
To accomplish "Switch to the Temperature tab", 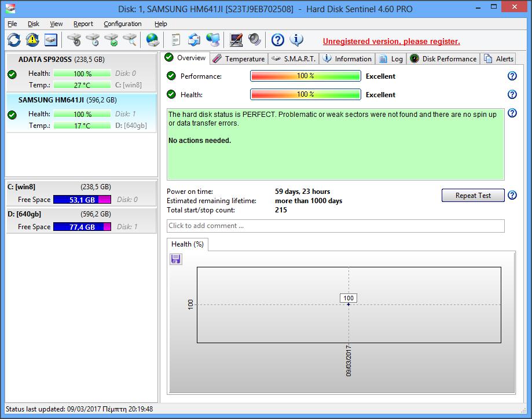I will click(239, 58).
